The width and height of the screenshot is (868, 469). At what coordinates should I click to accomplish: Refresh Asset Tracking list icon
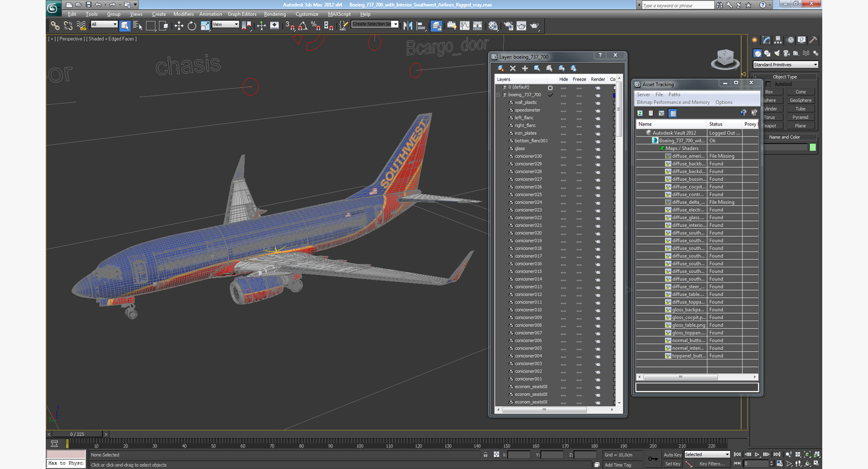point(640,113)
